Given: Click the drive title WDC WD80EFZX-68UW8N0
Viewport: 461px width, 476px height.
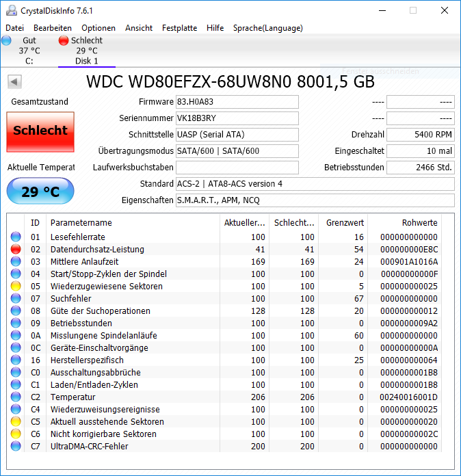Looking at the screenshot, I should [230, 81].
